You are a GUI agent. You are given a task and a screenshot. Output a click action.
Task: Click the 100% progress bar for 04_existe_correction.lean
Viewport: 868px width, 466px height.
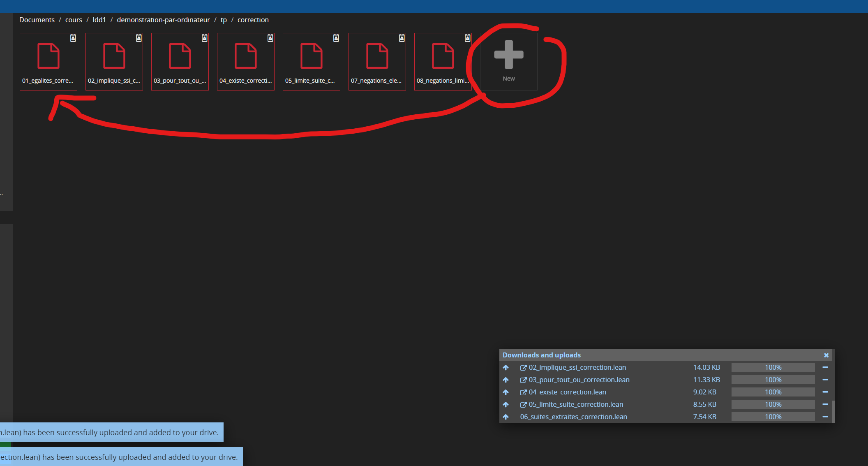(773, 392)
